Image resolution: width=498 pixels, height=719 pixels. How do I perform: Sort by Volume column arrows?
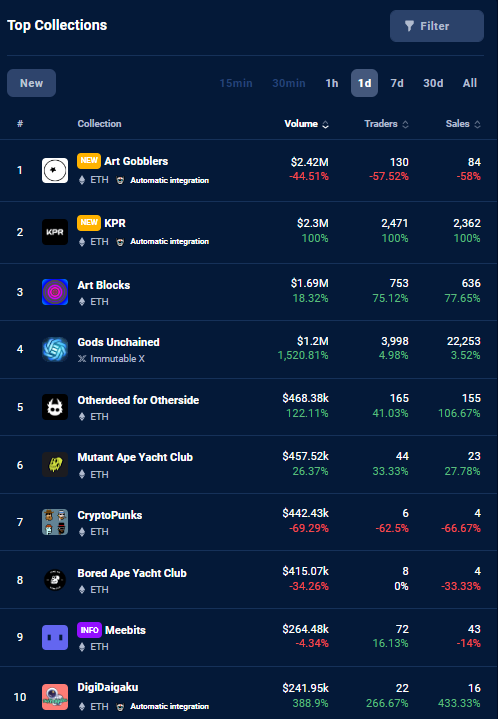pyautogui.click(x=325, y=124)
